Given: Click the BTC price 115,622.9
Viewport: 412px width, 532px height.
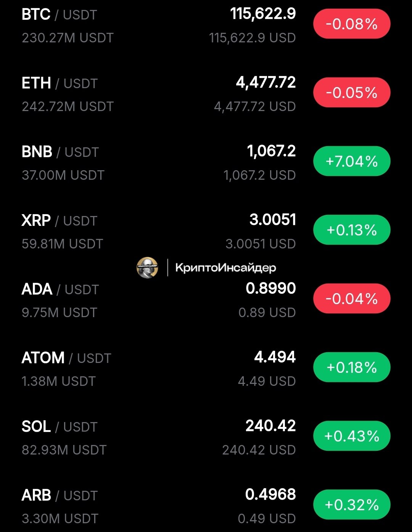Looking at the screenshot, I should (x=263, y=14).
